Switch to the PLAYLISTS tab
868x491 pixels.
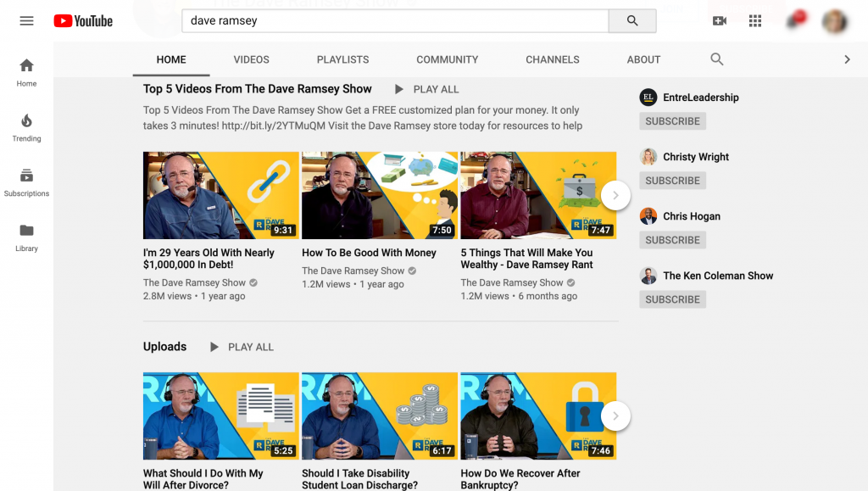pyautogui.click(x=342, y=59)
